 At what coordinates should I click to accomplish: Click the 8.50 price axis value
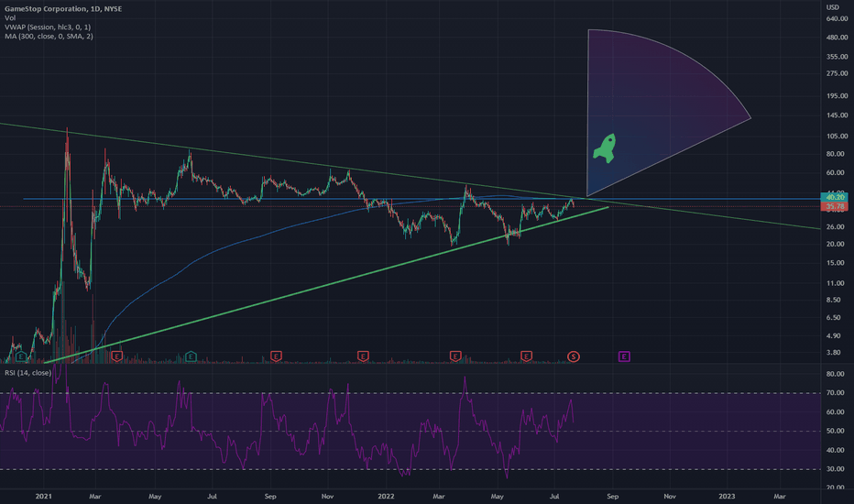click(834, 301)
